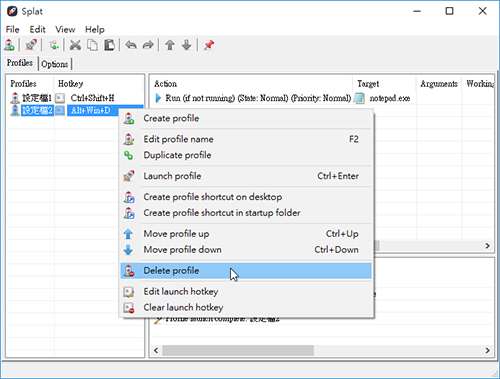Click the play arrow icon of Run action

pyautogui.click(x=158, y=98)
